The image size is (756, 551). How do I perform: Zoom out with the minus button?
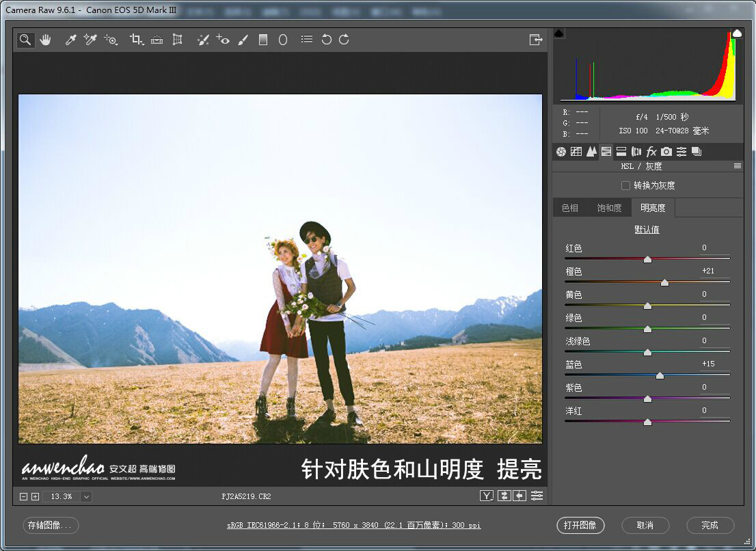23,496
